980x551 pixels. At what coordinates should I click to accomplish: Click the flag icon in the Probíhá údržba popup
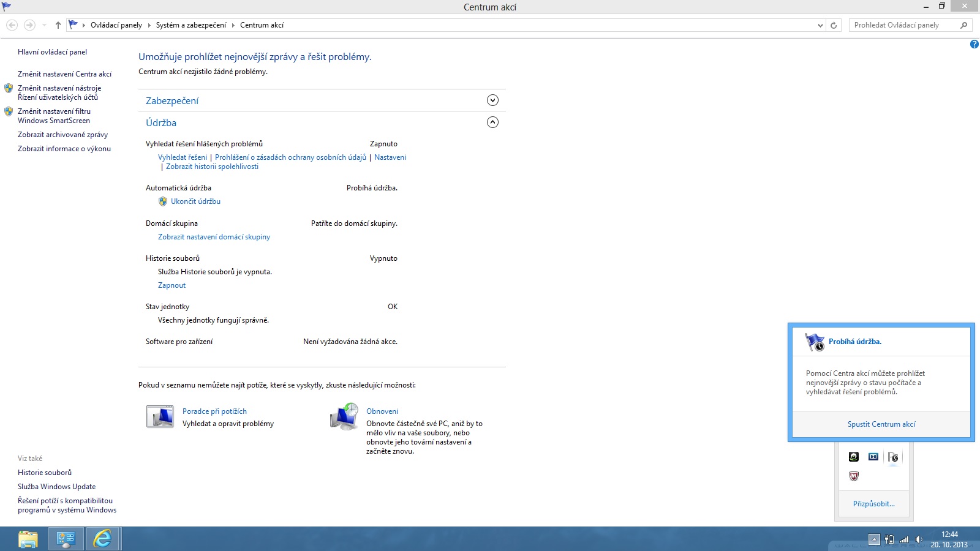(815, 342)
